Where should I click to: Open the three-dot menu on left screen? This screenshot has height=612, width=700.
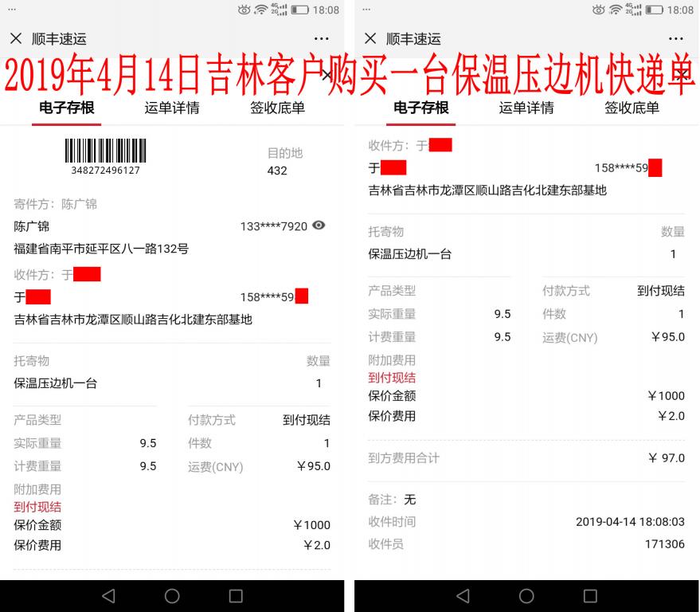pos(321,38)
